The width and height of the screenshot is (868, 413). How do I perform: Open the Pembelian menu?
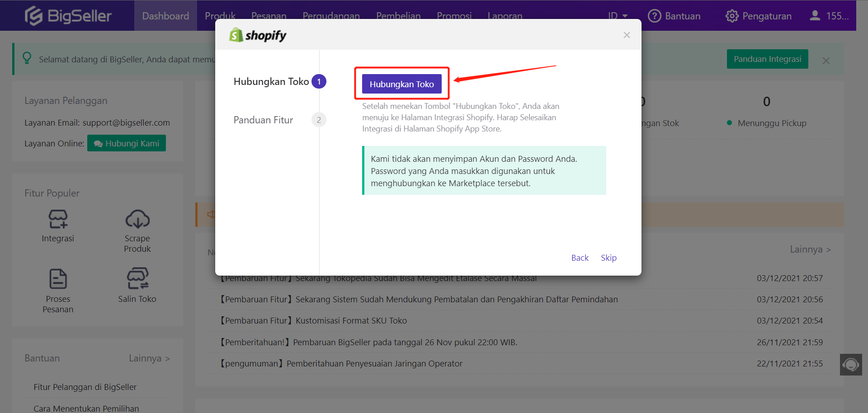[x=398, y=16]
